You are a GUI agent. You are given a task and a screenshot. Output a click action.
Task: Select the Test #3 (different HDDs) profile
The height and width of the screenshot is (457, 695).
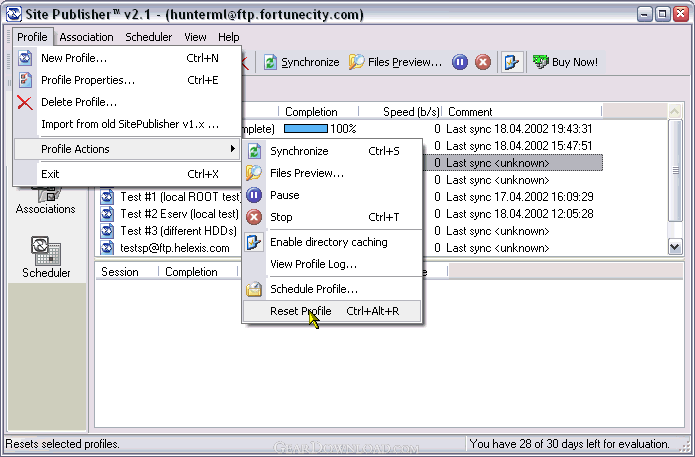(x=179, y=231)
